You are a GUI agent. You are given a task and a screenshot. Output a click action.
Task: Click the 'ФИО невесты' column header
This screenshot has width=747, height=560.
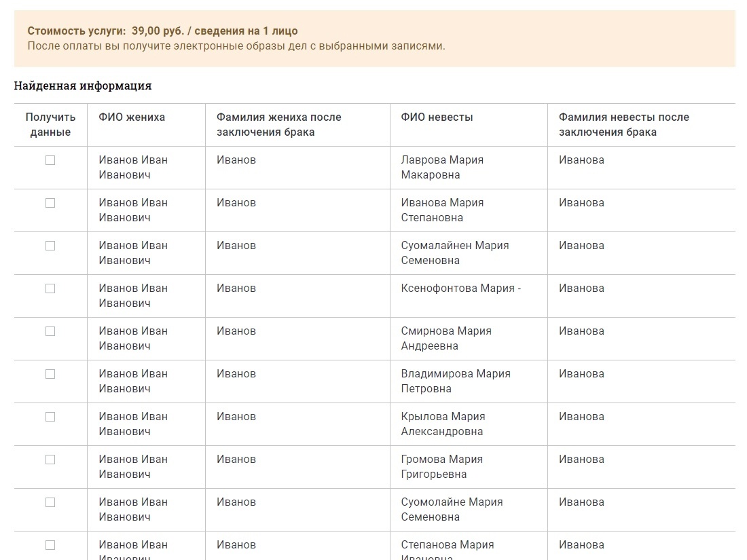(x=437, y=117)
